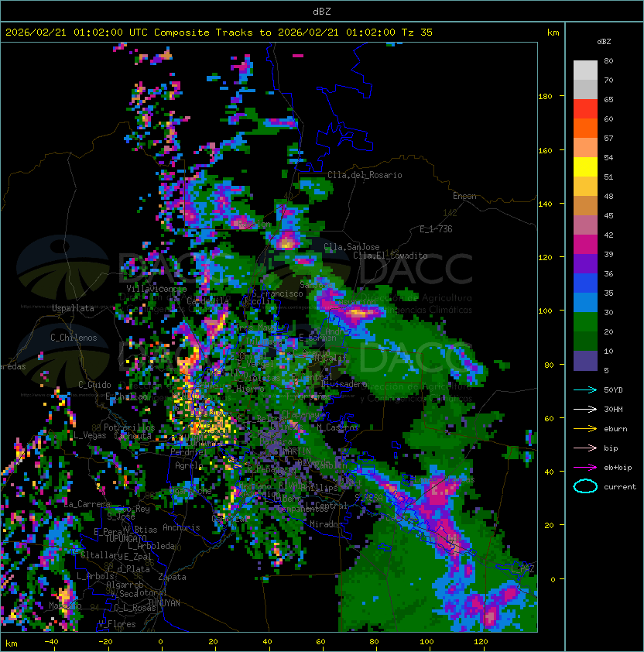The image size is (644, 652).
Task: Pick the green 20–30 dBZ swatch
Action: point(585,322)
